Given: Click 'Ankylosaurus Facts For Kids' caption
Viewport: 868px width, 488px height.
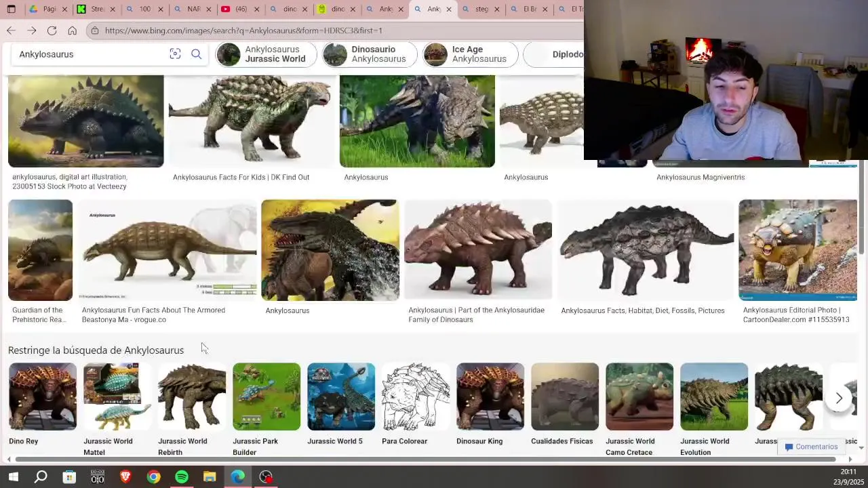Looking at the screenshot, I should 241,178.
